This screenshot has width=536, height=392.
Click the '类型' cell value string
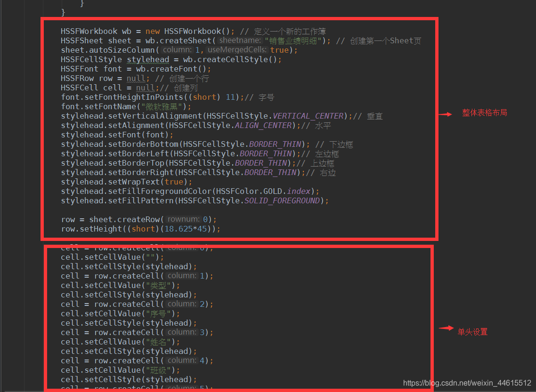(x=158, y=286)
